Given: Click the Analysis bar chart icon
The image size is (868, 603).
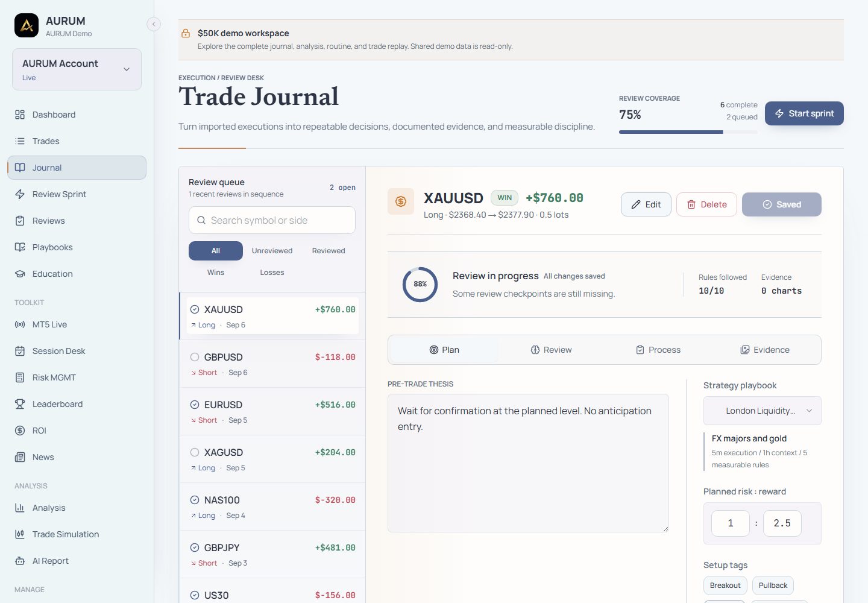Looking at the screenshot, I should pyautogui.click(x=20, y=508).
